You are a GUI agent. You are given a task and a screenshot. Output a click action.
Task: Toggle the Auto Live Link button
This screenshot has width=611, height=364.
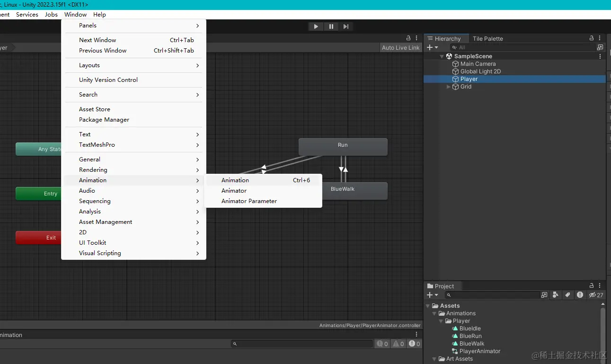[x=400, y=47]
